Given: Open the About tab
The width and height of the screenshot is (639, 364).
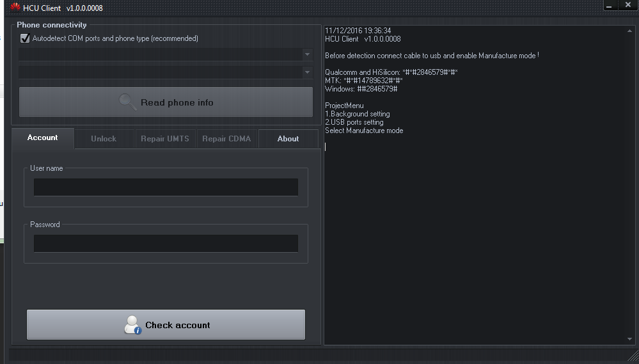Looking at the screenshot, I should [288, 139].
